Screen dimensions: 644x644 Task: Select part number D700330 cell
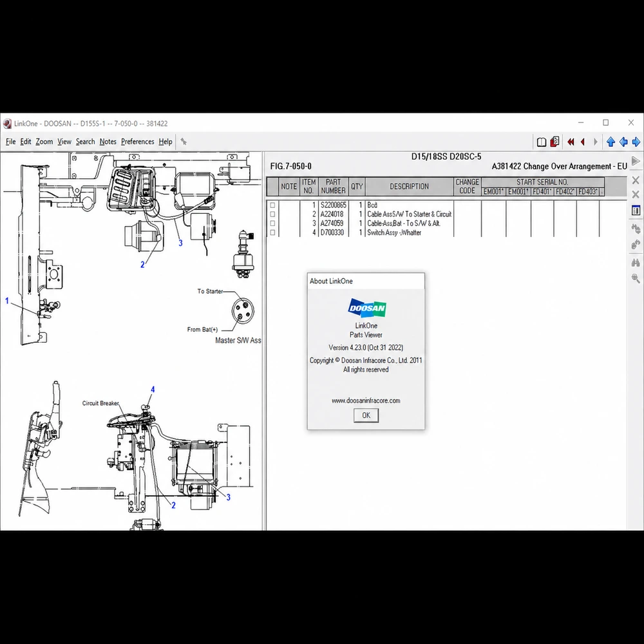point(332,232)
